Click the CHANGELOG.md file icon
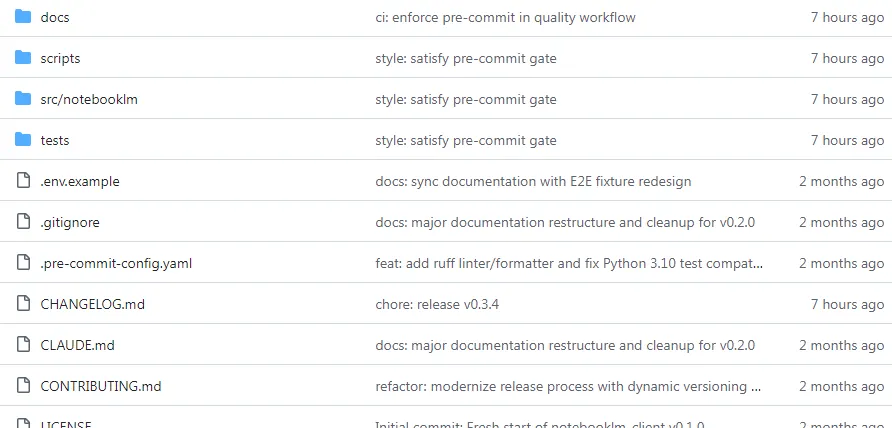This screenshot has height=428, width=892. tap(24, 304)
